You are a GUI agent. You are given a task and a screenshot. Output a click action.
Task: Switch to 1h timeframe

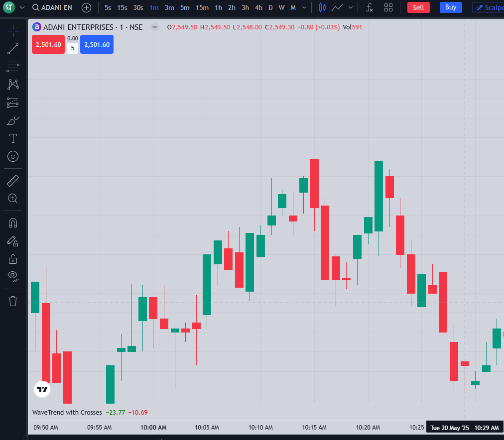219,7
